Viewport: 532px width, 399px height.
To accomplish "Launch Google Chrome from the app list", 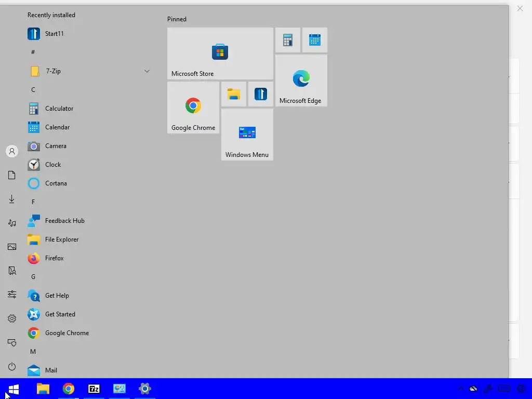I will [88, 333].
